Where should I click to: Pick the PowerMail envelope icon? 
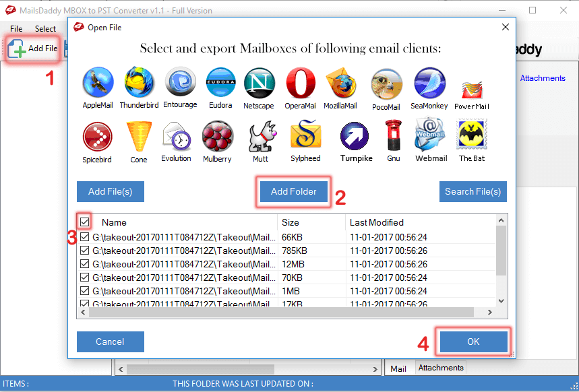(472, 90)
